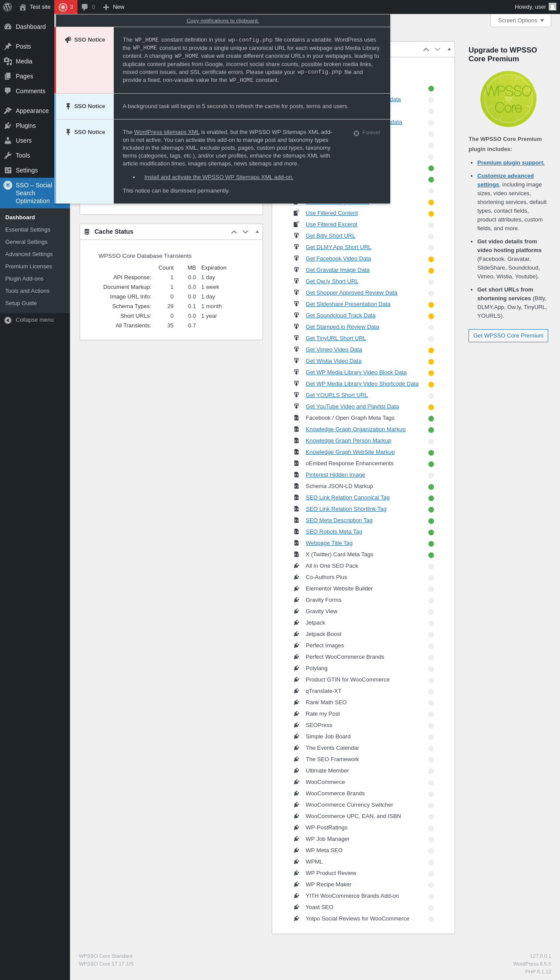This screenshot has height=980, width=560.
Task: Click the Settings sliders icon
Action: pos(8,170)
